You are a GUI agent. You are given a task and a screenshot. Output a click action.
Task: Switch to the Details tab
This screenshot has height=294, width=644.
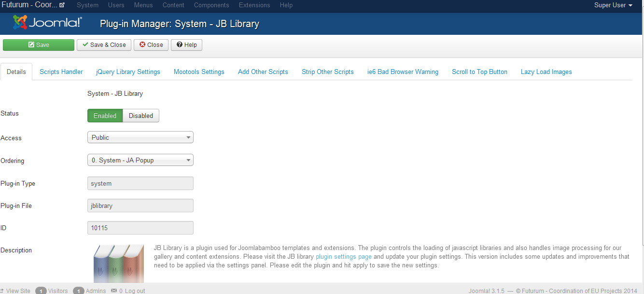[x=16, y=72]
